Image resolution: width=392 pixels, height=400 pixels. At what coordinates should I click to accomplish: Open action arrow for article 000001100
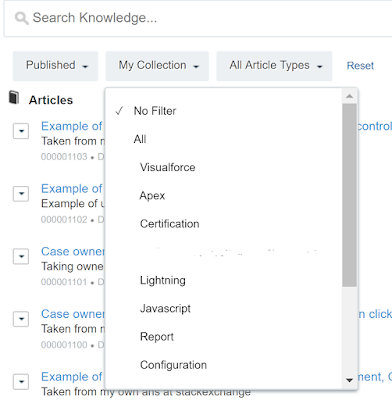click(x=21, y=319)
